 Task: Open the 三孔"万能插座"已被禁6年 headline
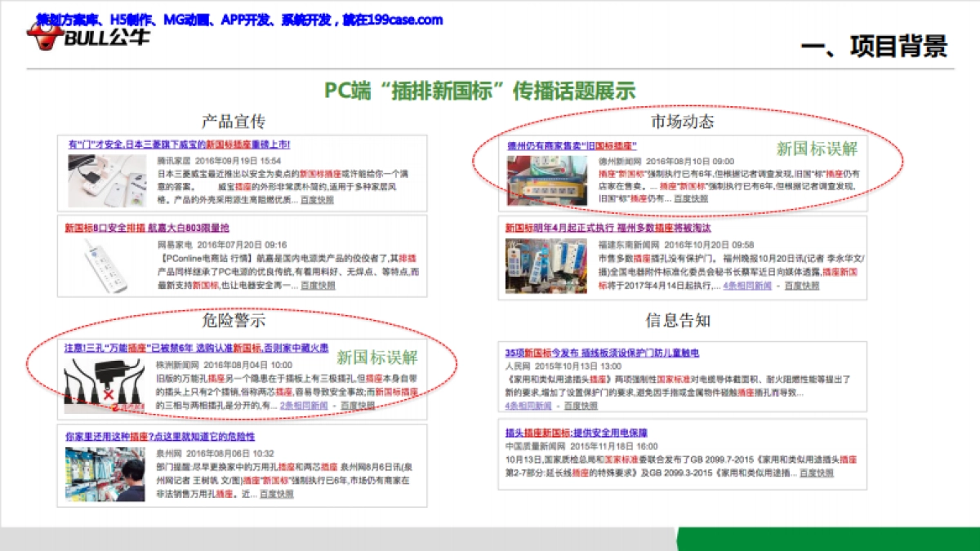197,349
